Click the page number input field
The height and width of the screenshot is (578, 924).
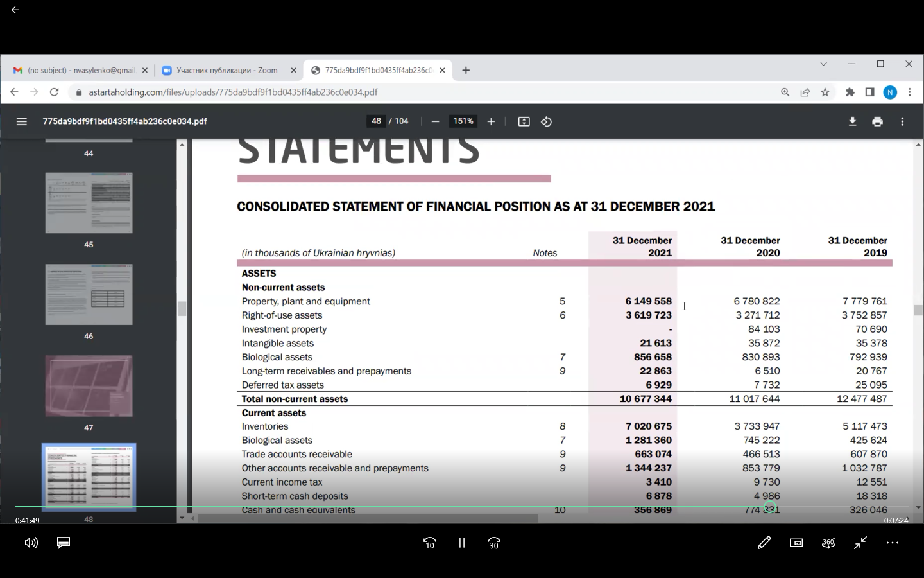tap(376, 121)
